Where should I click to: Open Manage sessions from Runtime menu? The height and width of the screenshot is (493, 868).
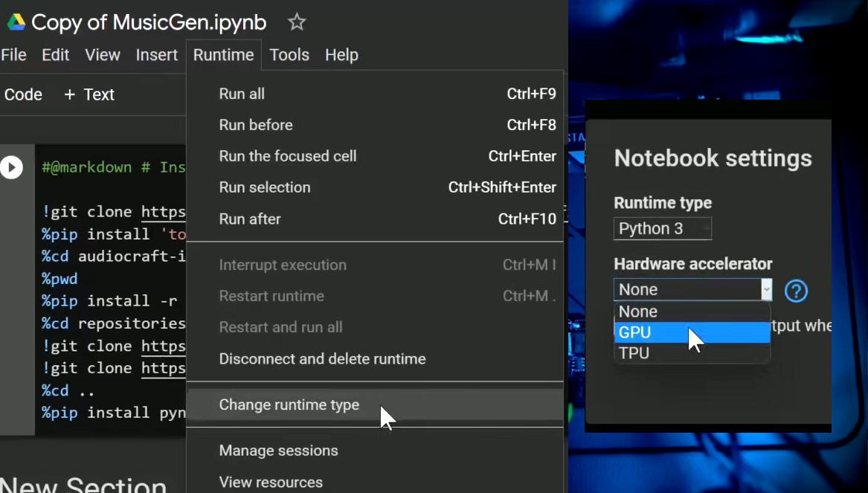point(375,451)
